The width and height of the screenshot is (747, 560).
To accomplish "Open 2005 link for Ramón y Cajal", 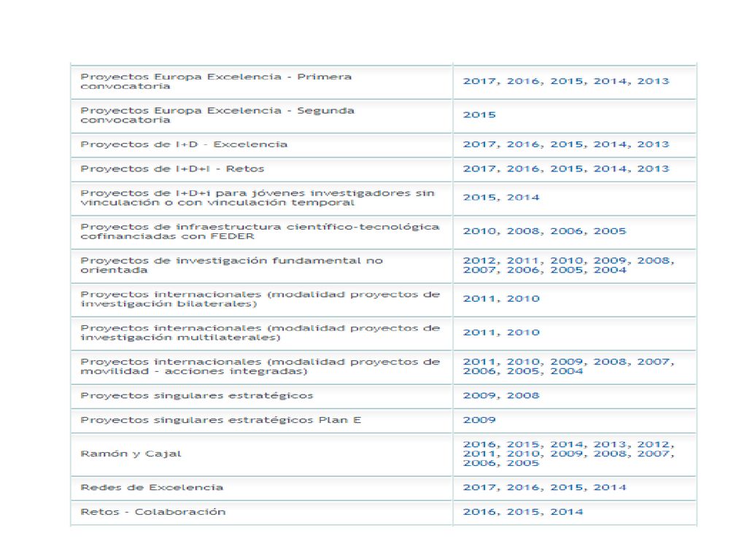I will tap(523, 463).
